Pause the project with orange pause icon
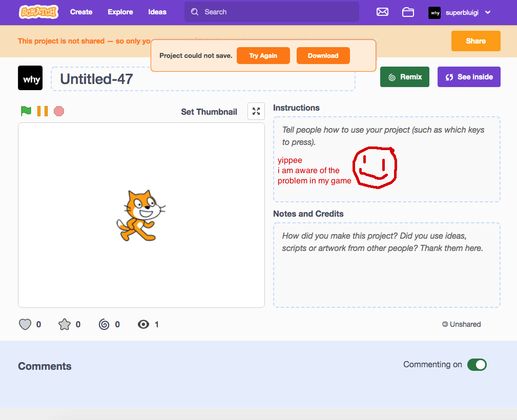The width and height of the screenshot is (517, 420). 43,111
